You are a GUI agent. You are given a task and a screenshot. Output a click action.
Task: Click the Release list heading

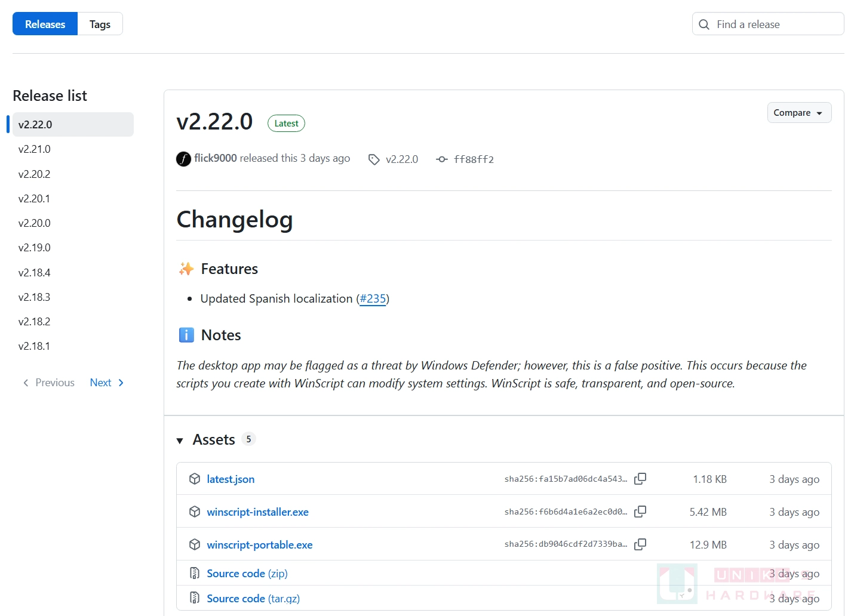tap(50, 96)
